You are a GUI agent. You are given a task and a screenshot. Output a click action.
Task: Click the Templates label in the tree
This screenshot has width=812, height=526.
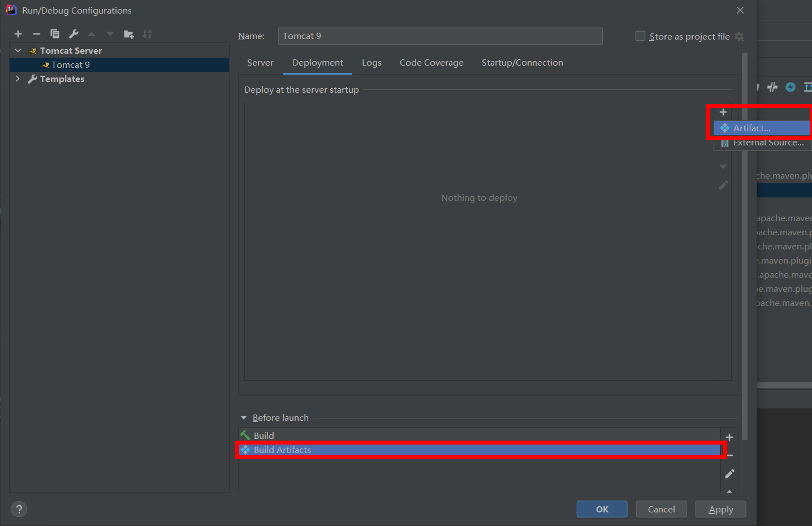62,79
